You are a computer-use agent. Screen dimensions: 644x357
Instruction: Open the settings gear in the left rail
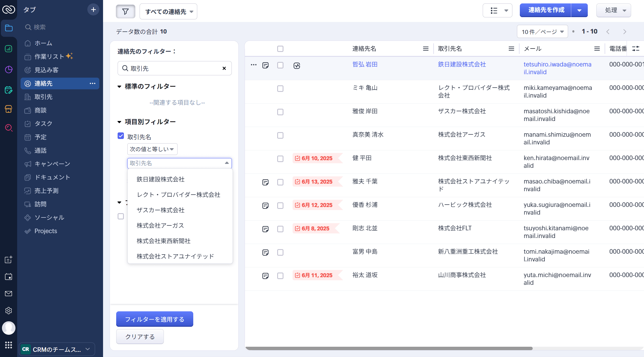9,310
